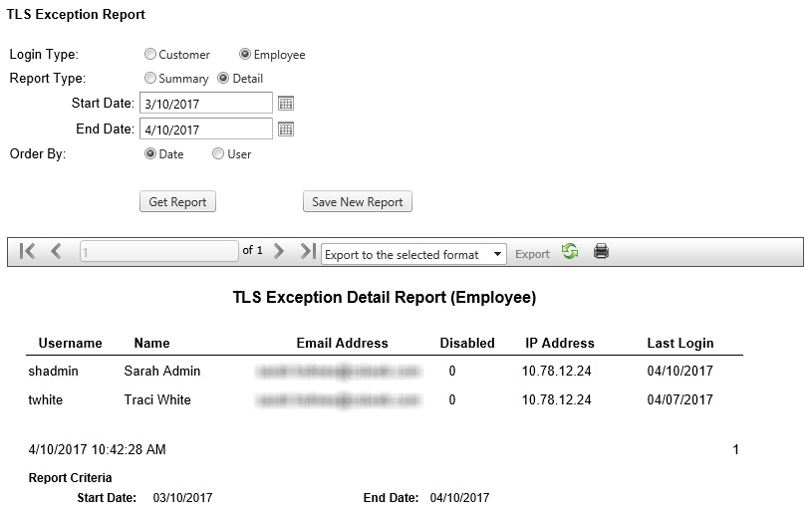Order report by Date
The height and width of the screenshot is (513, 812).
[150, 154]
